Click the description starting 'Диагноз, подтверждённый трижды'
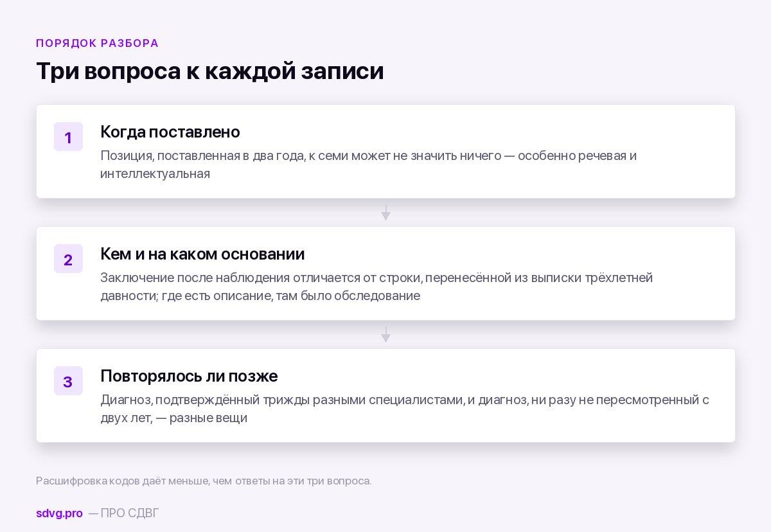The height and width of the screenshot is (532, 771). point(405,409)
